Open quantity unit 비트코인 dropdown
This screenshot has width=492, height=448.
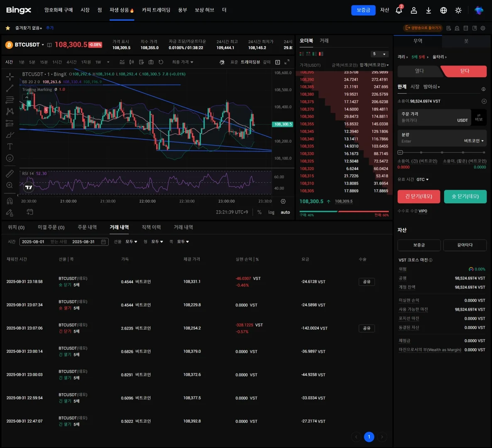(x=474, y=141)
